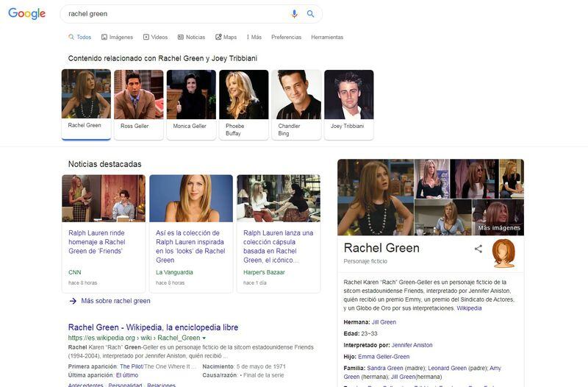Click the La Vanguardia news story image
This screenshot has height=387, width=588.
tap(191, 198)
